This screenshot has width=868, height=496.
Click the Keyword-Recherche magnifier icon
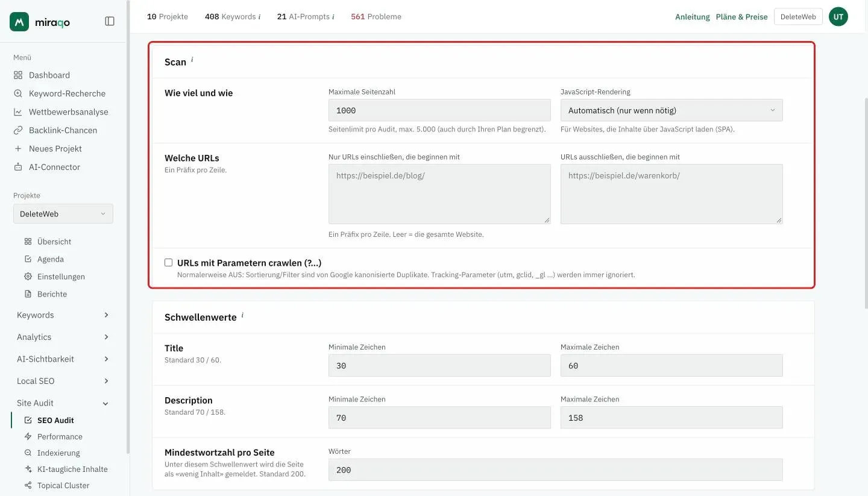(18, 93)
